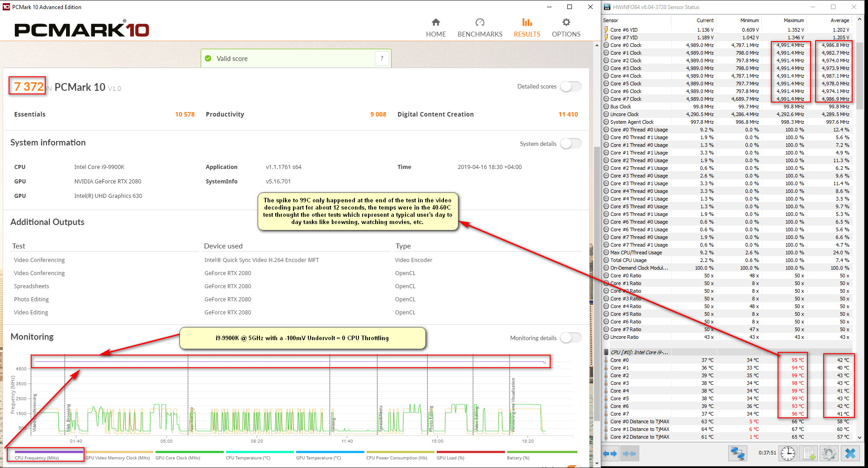868x468 pixels.
Task: Click Productivity score 9 008
Action: (x=378, y=114)
